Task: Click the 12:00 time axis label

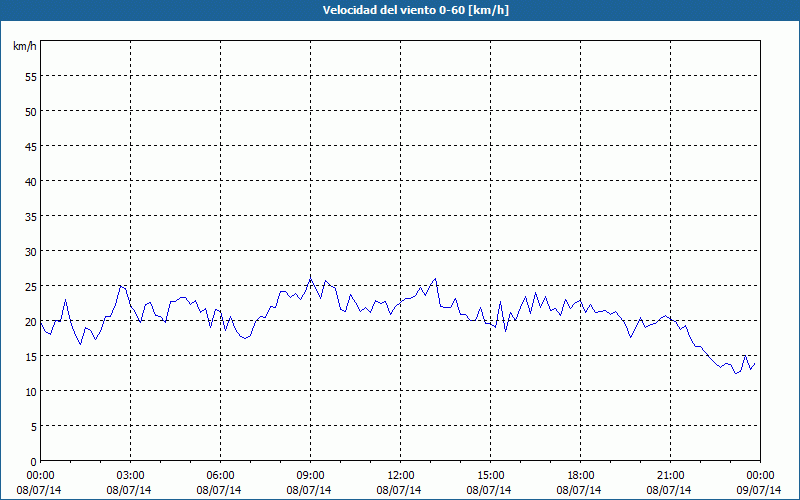Action: pos(401,476)
